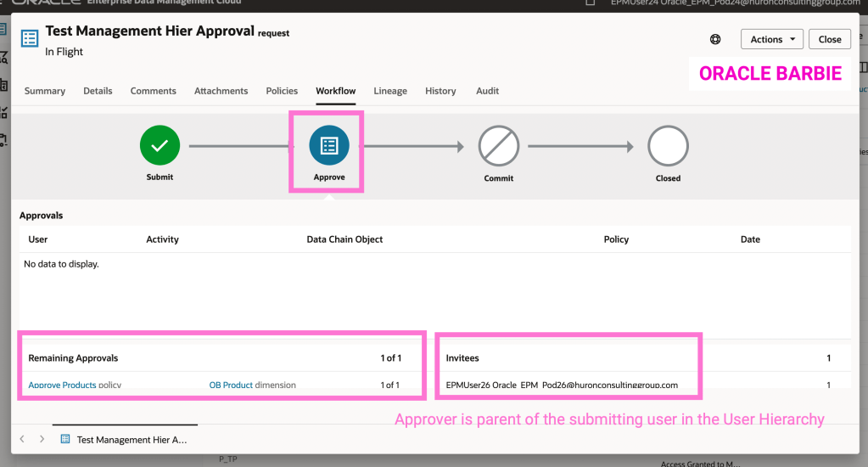Click the request list icon beside the title
868x467 pixels.
30,39
